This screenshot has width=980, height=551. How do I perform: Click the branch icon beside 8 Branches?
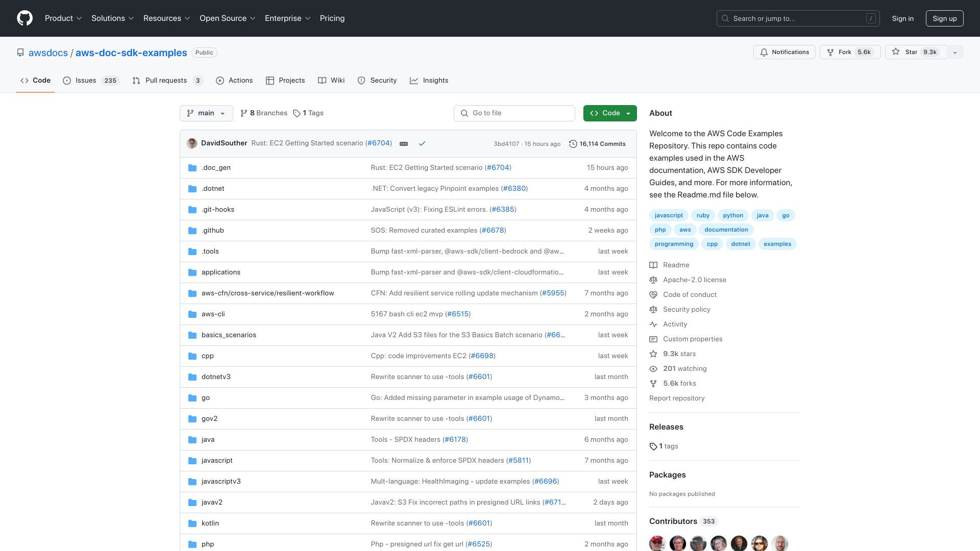(244, 113)
